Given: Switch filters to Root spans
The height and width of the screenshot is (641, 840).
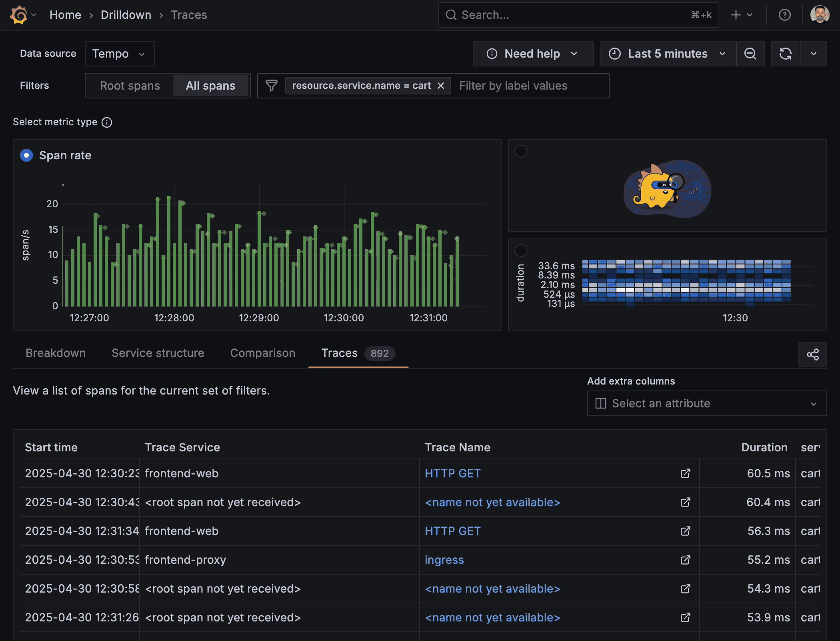Looking at the screenshot, I should 130,86.
